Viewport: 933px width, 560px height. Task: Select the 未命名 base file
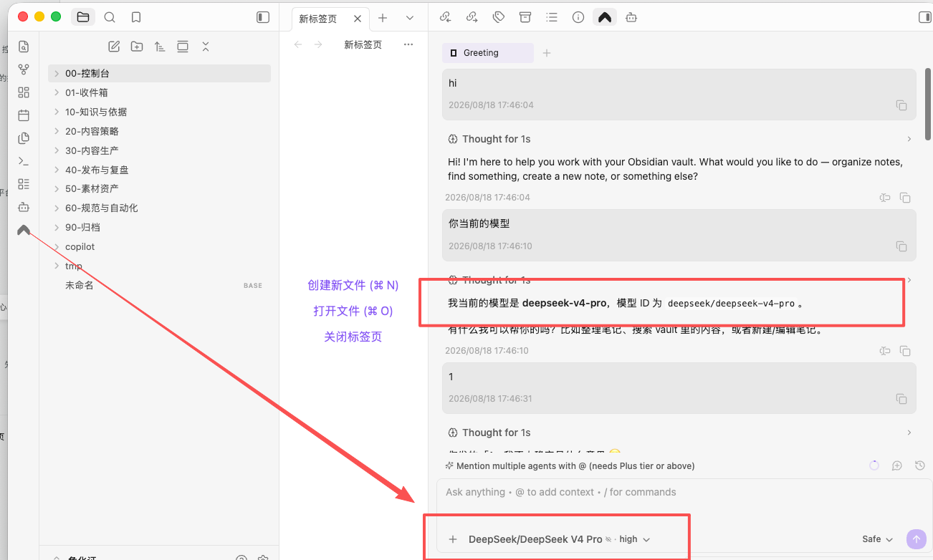click(x=159, y=285)
